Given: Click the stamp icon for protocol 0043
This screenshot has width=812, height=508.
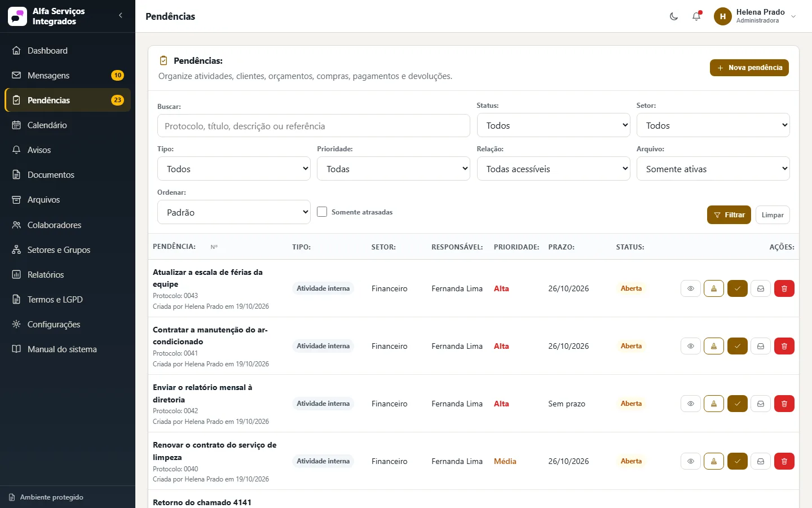Looking at the screenshot, I should [714, 288].
